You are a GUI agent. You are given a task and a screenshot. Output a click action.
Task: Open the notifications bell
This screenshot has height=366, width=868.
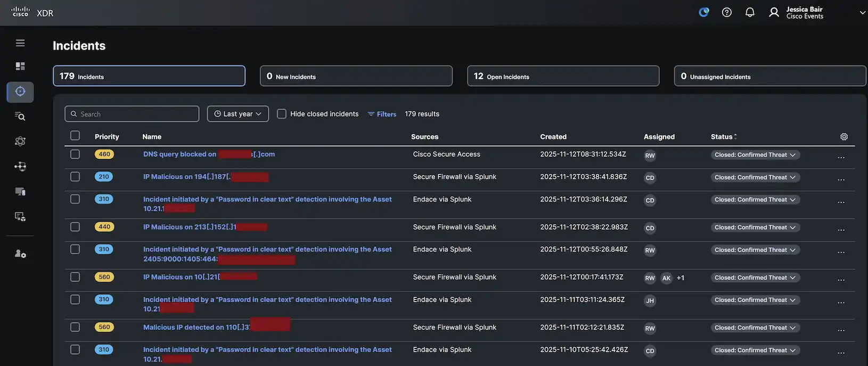click(x=750, y=12)
